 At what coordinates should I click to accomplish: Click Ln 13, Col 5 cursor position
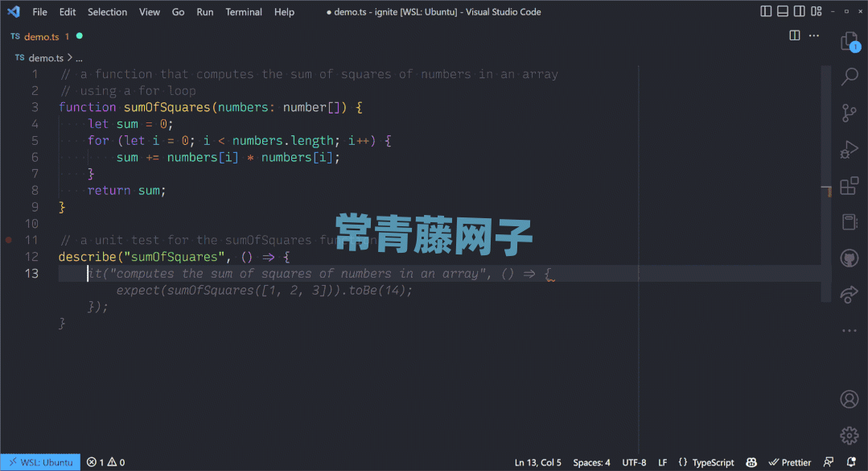537,462
